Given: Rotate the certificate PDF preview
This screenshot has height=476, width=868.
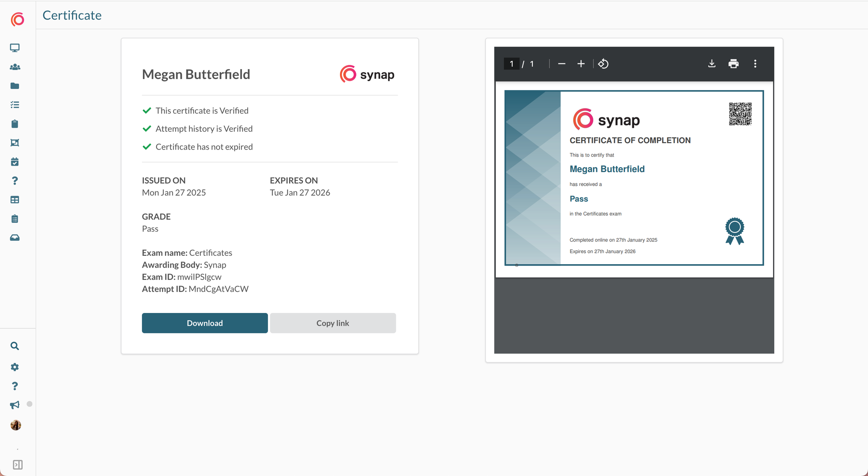Looking at the screenshot, I should pos(603,64).
